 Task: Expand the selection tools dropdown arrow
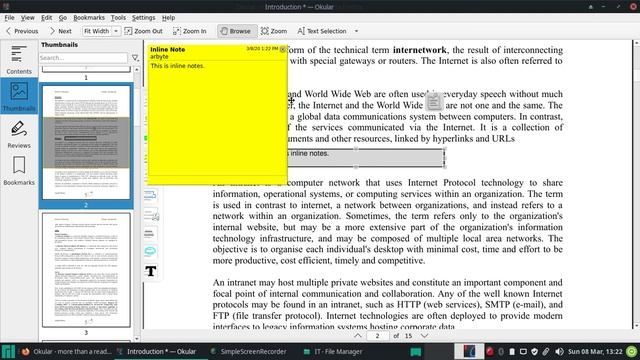[356, 31]
